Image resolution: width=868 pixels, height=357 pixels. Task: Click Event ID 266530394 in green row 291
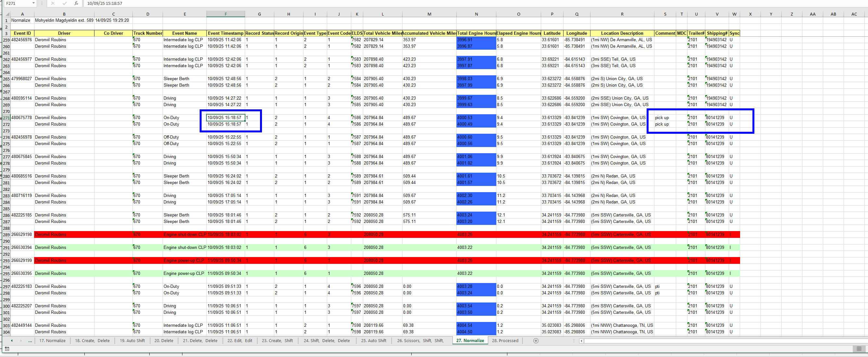(22, 248)
